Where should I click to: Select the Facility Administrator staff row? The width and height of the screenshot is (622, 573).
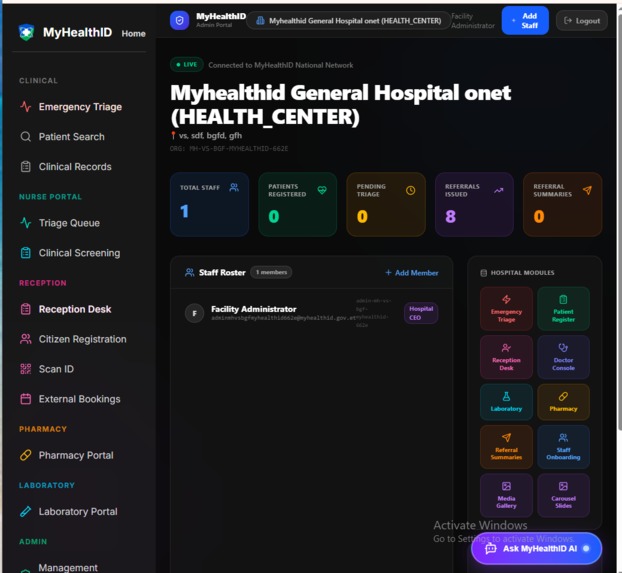pos(312,313)
